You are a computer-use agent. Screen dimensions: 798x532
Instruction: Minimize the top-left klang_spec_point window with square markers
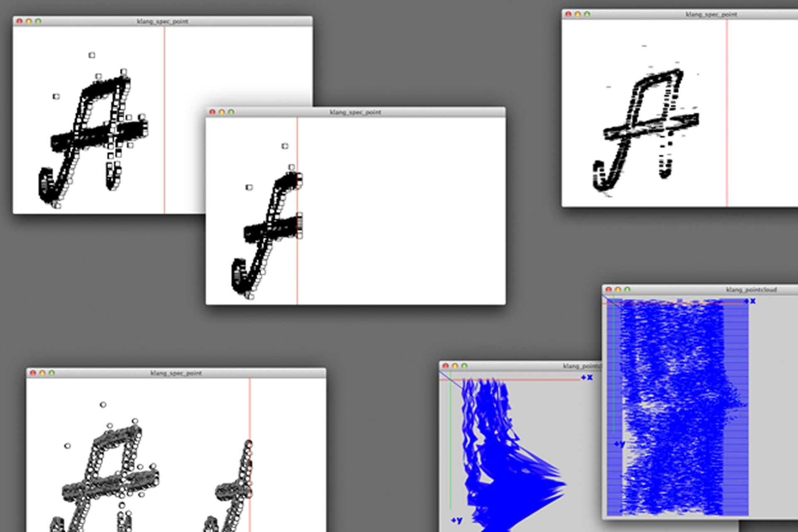[29, 21]
